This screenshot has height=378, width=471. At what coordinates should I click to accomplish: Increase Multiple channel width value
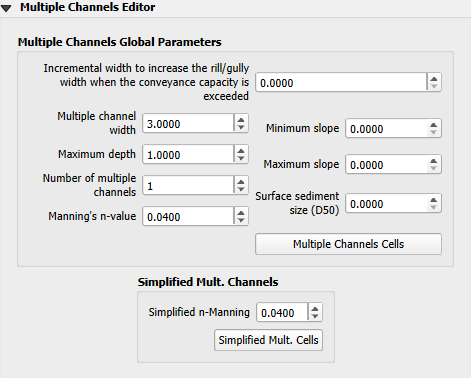point(241,120)
